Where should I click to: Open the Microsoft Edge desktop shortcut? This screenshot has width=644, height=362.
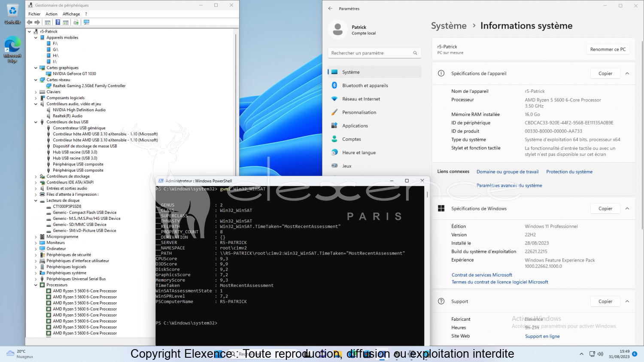pos(12,50)
